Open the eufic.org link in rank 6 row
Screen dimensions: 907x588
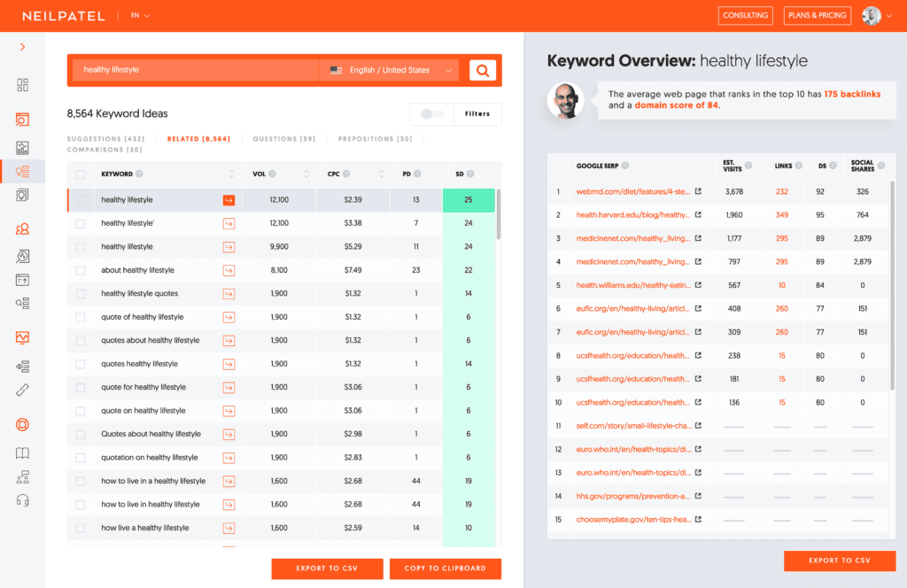632,309
